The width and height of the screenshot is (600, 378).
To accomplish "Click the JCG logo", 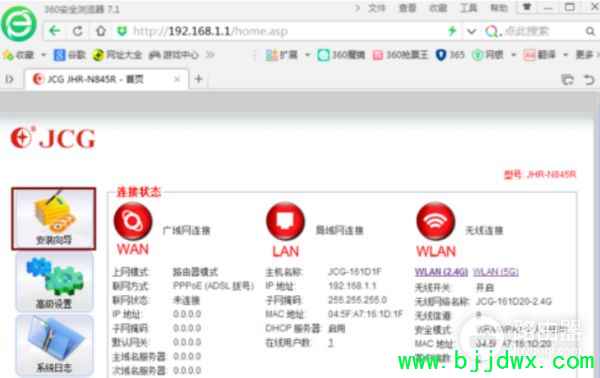I will tap(53, 138).
